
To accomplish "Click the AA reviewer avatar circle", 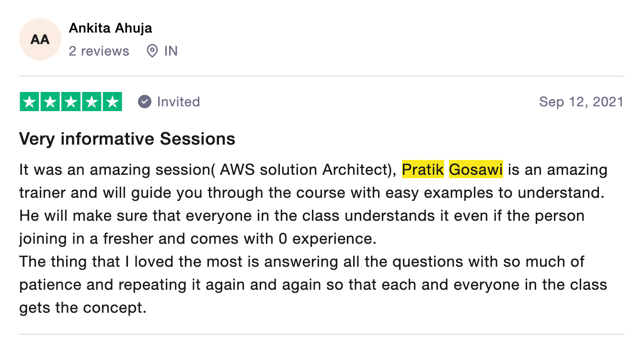I will coord(40,39).
